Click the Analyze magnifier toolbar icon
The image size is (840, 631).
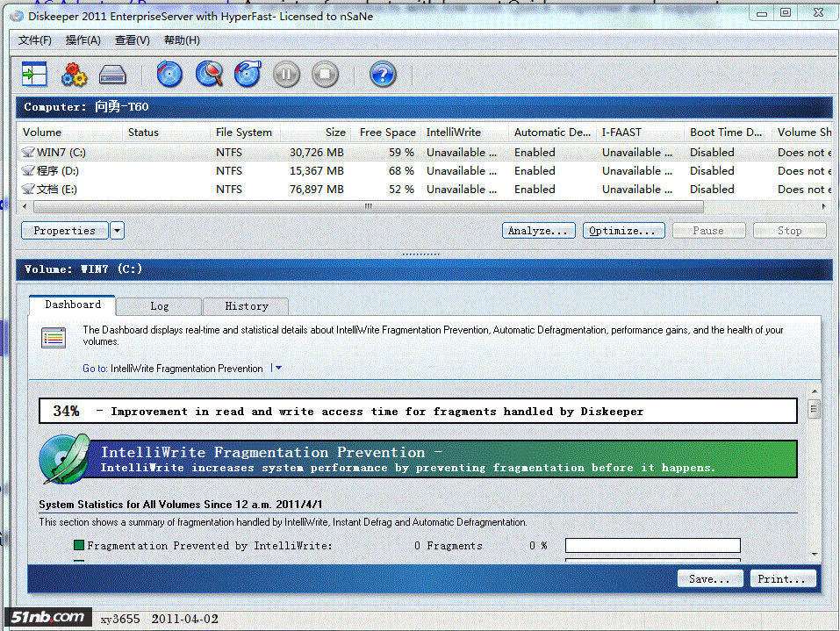pyautogui.click(x=210, y=74)
